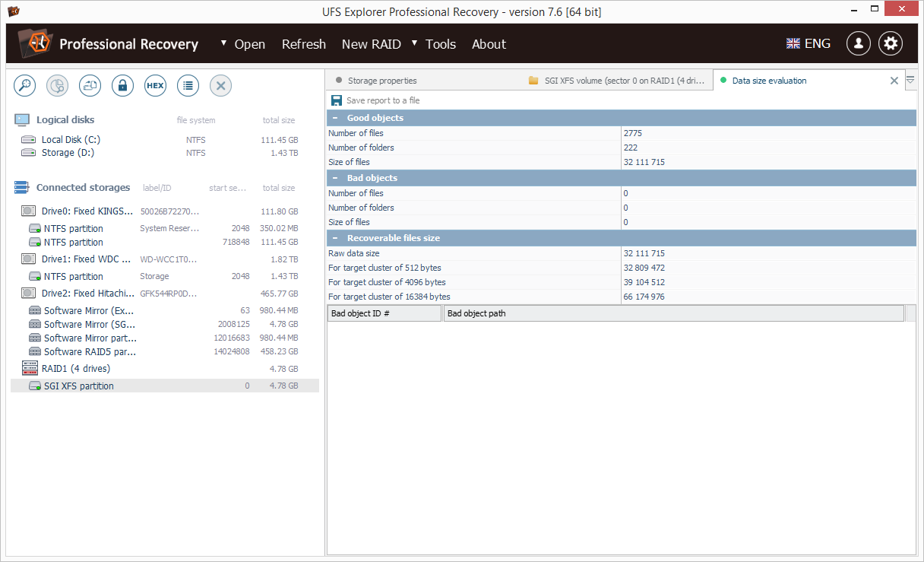Click the greyed partition search icon
The width and height of the screenshot is (924, 562).
57,86
